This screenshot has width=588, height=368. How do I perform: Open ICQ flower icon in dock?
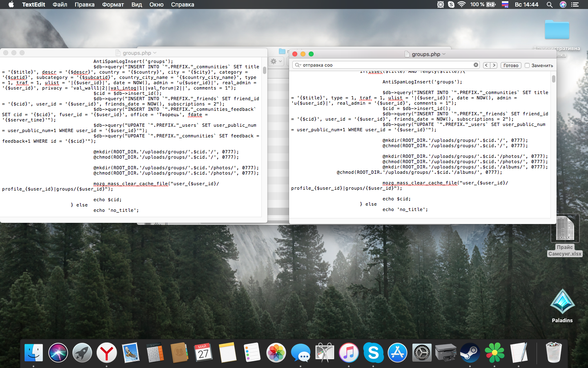click(494, 352)
